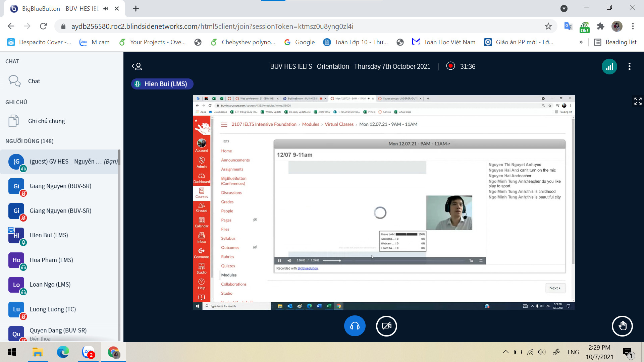Screen dimensions: 644x362
Task: Click Modules in the shared course menu
Action: click(x=229, y=275)
